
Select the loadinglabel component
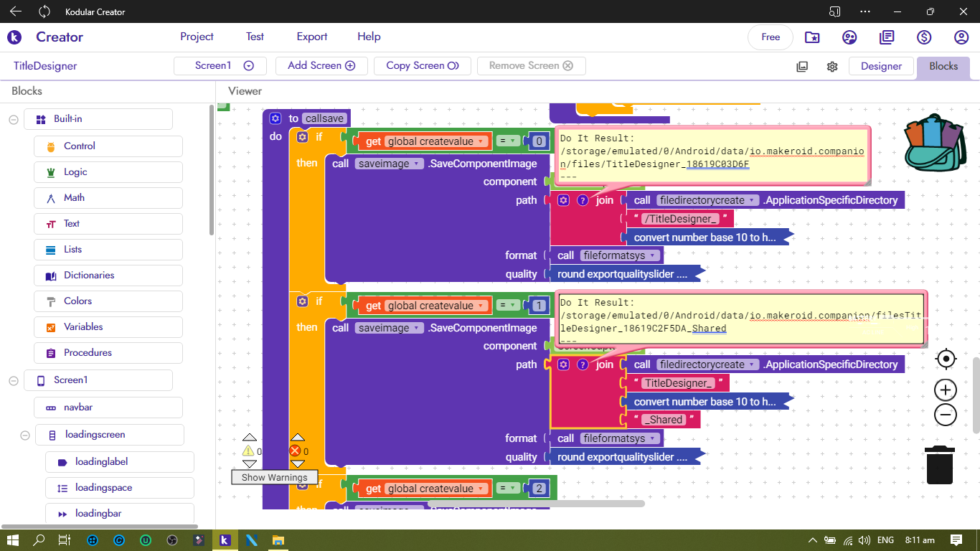click(120, 462)
